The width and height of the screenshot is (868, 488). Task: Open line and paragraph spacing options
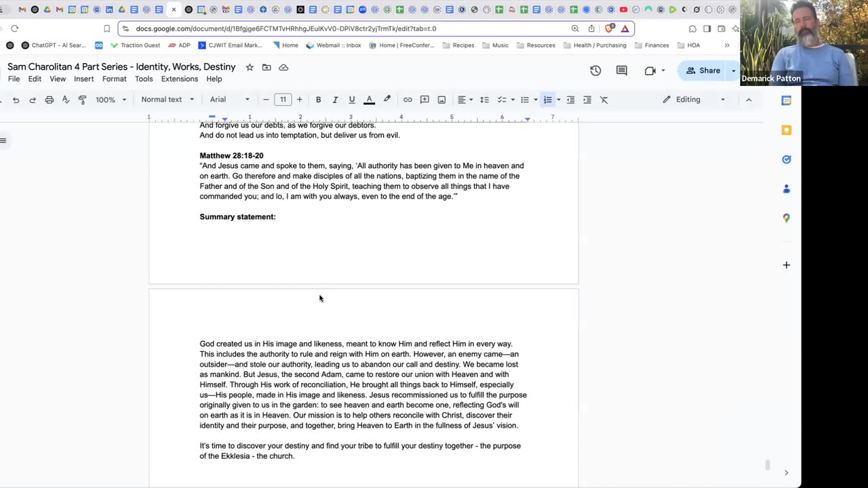point(484,100)
